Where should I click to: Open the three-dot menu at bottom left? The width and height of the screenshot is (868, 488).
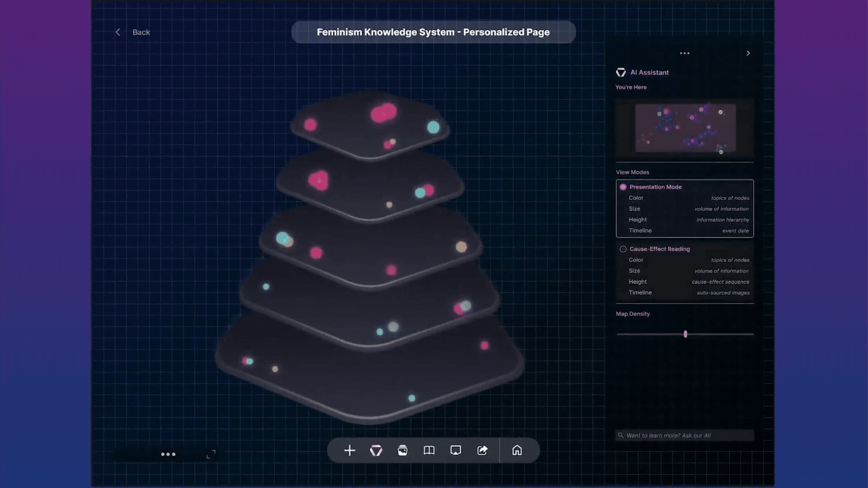point(168,454)
